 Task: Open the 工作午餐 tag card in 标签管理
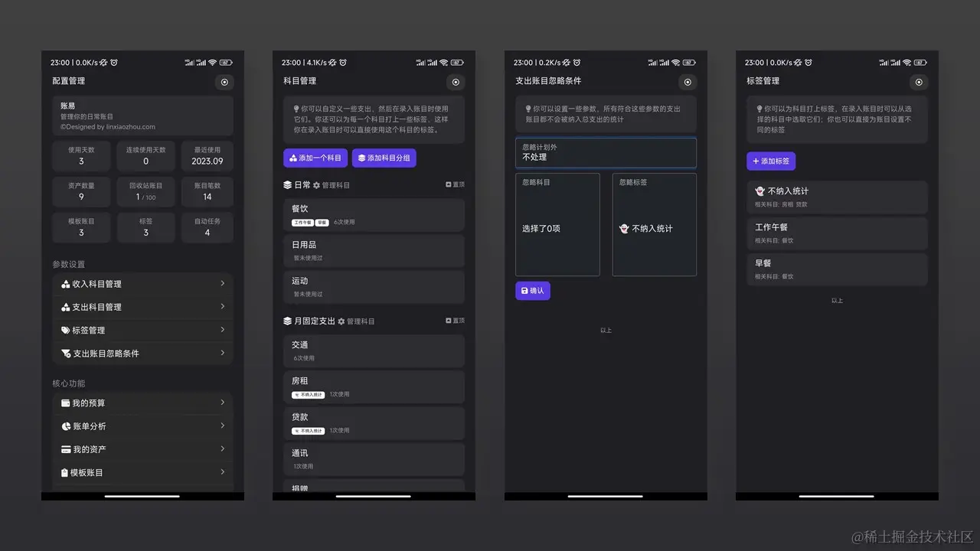point(837,233)
